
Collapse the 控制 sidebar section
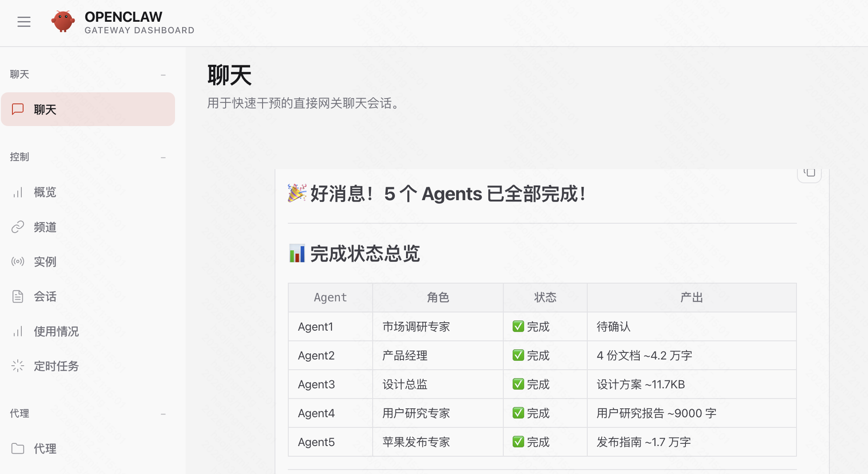[x=163, y=158]
